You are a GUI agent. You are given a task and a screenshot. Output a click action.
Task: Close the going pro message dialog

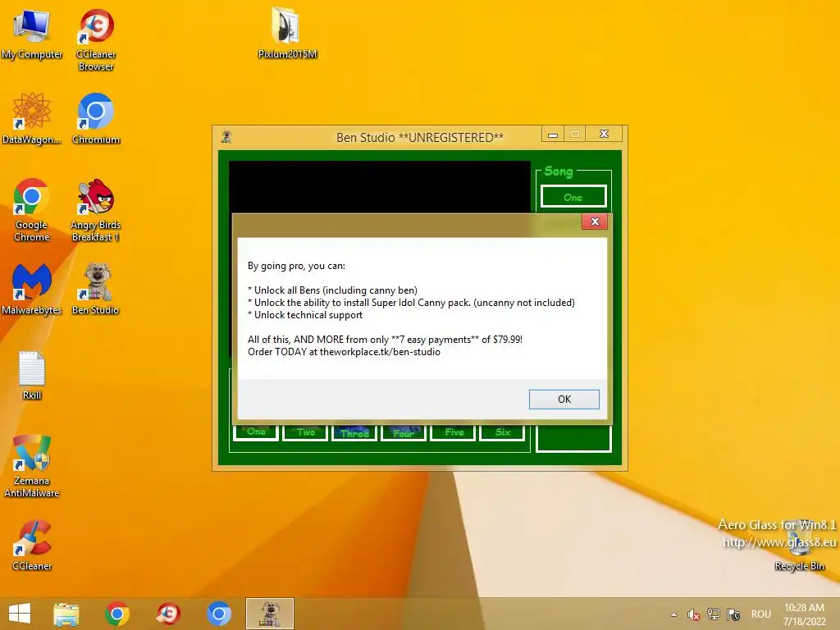(595, 221)
